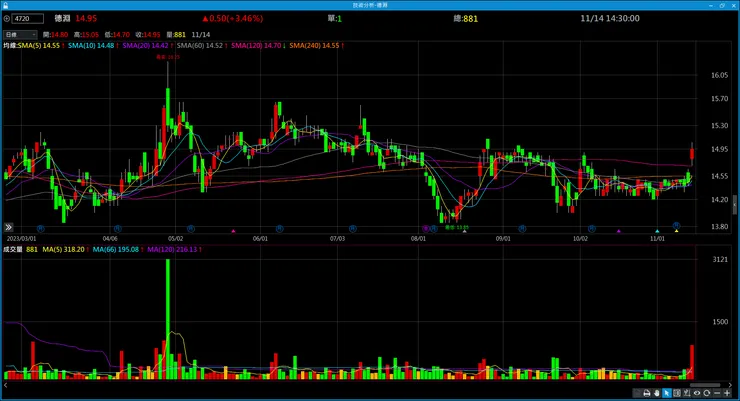The width and height of the screenshot is (740, 401).
Task: Click the scroll-right arrow at chart bottom
Action: tap(731, 385)
